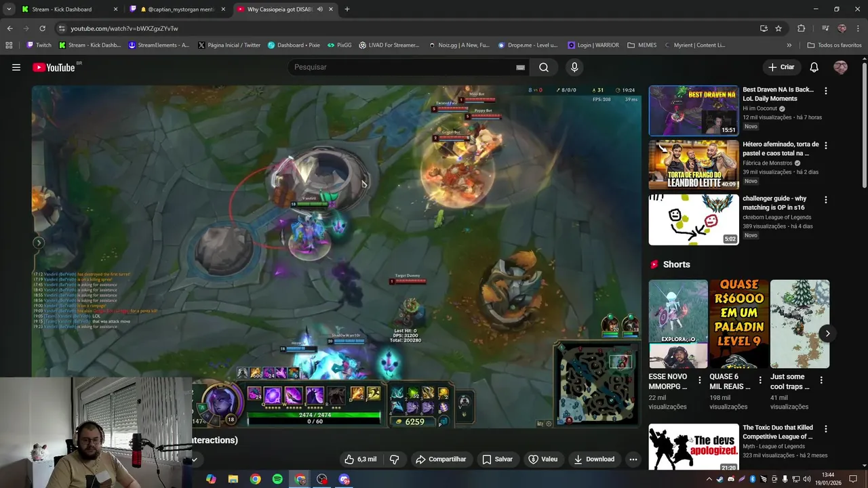Dislike the video with thumbs-down
The image size is (868, 488).
coord(394,459)
